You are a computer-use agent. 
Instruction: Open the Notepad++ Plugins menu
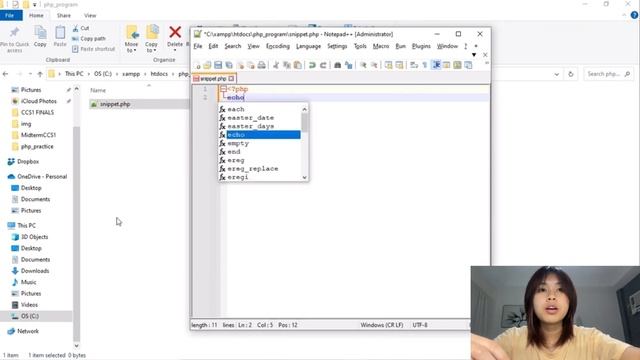coord(421,46)
